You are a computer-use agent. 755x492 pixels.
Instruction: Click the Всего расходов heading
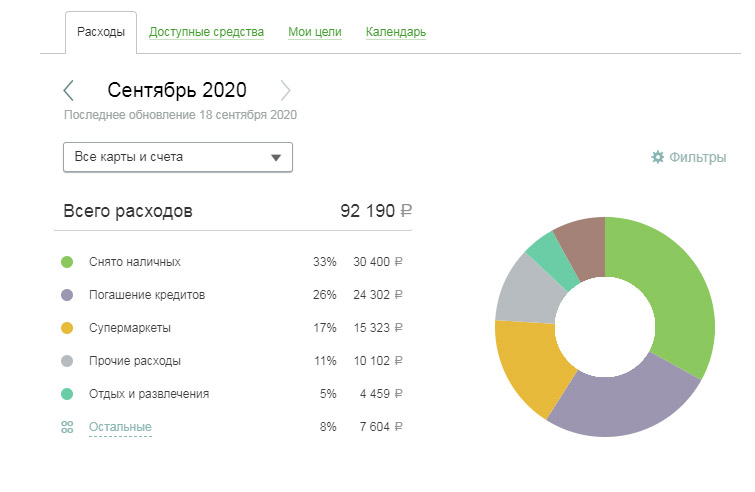(128, 211)
